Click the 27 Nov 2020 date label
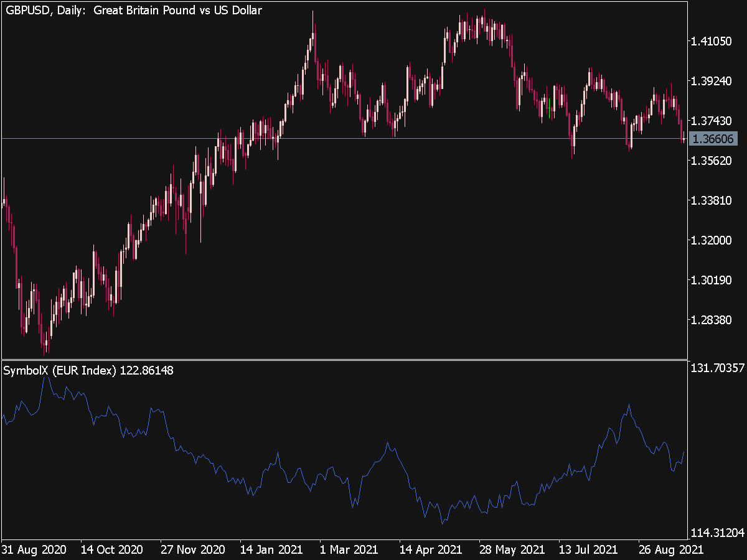The width and height of the screenshot is (747, 560). point(192,549)
